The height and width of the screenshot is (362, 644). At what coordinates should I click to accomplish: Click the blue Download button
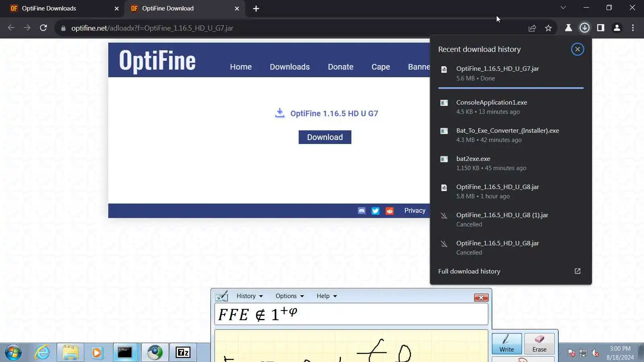(325, 137)
